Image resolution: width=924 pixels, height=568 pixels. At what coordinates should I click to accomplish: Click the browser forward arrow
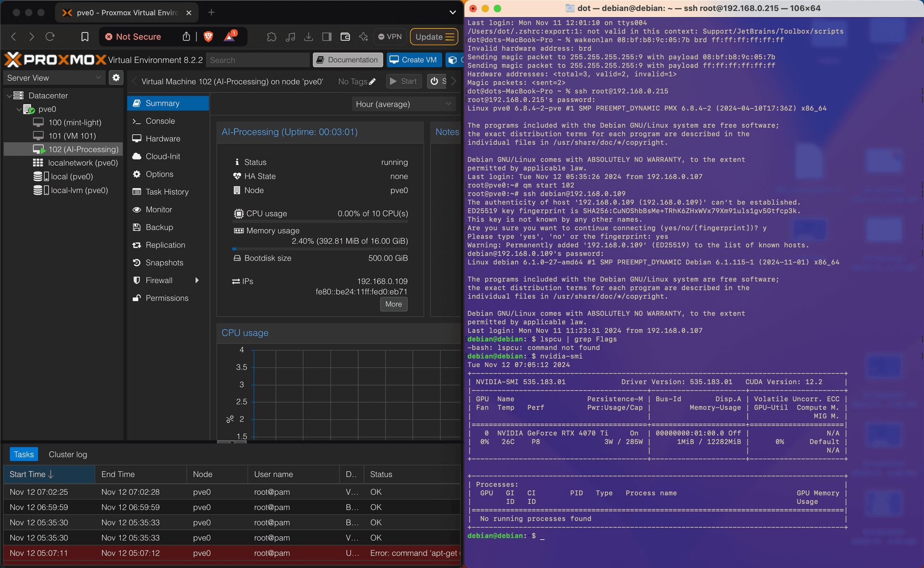(31, 37)
